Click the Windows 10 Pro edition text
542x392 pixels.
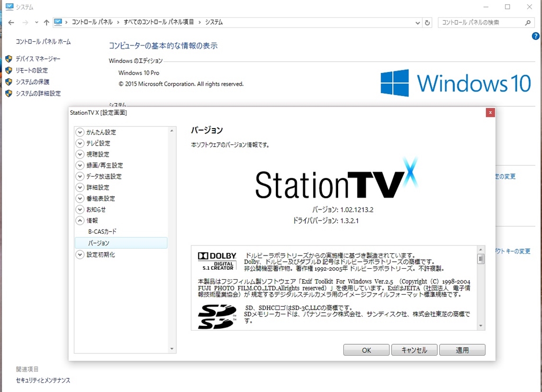pos(139,73)
